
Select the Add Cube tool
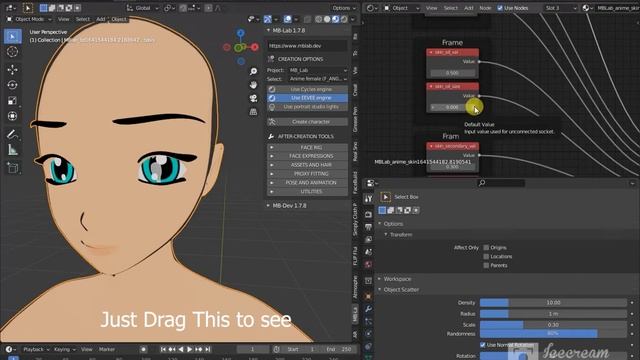click(12, 167)
